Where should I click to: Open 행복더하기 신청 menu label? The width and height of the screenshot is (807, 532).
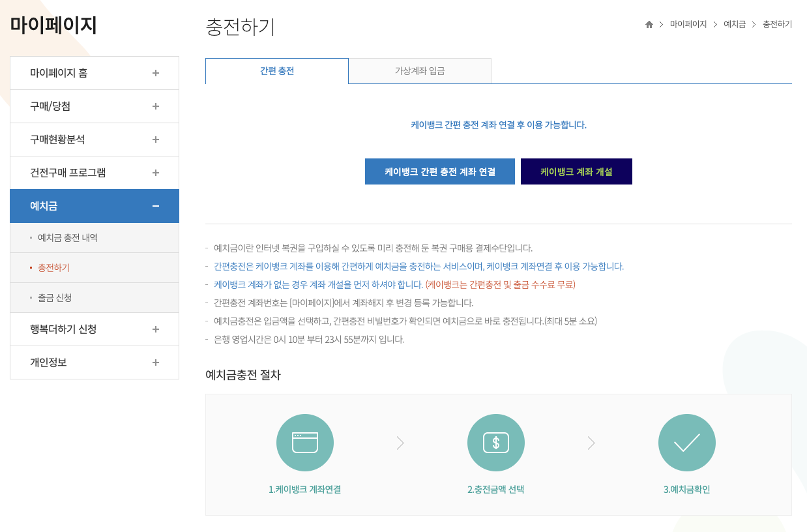click(63, 329)
